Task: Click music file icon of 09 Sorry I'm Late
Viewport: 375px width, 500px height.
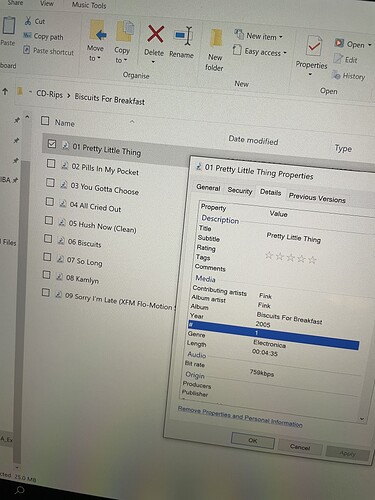Action: tap(58, 294)
